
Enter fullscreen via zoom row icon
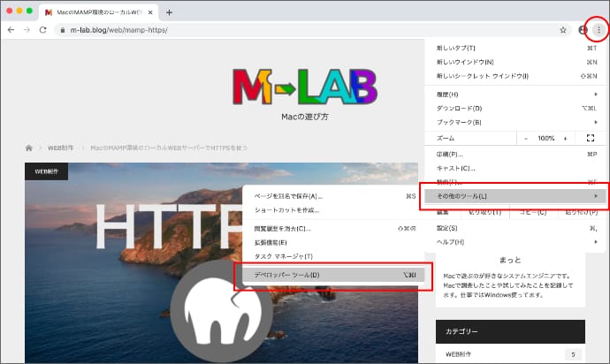(x=590, y=139)
